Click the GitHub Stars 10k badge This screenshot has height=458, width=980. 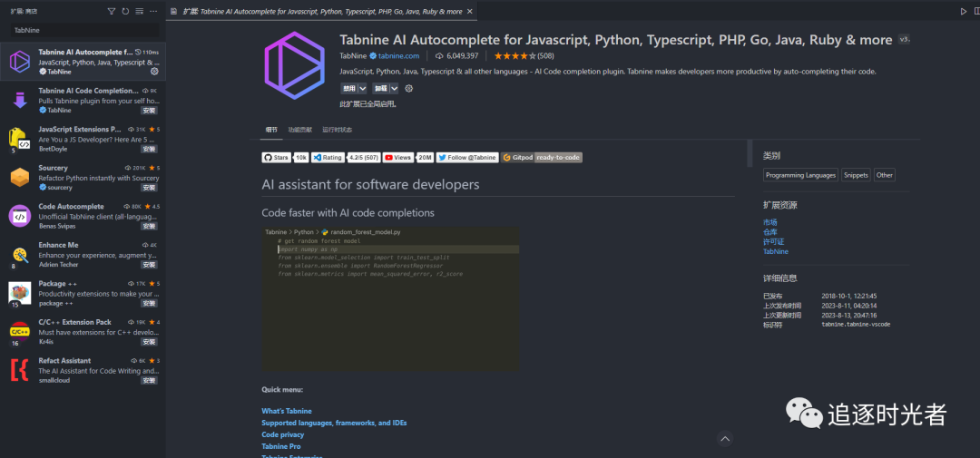click(x=285, y=158)
